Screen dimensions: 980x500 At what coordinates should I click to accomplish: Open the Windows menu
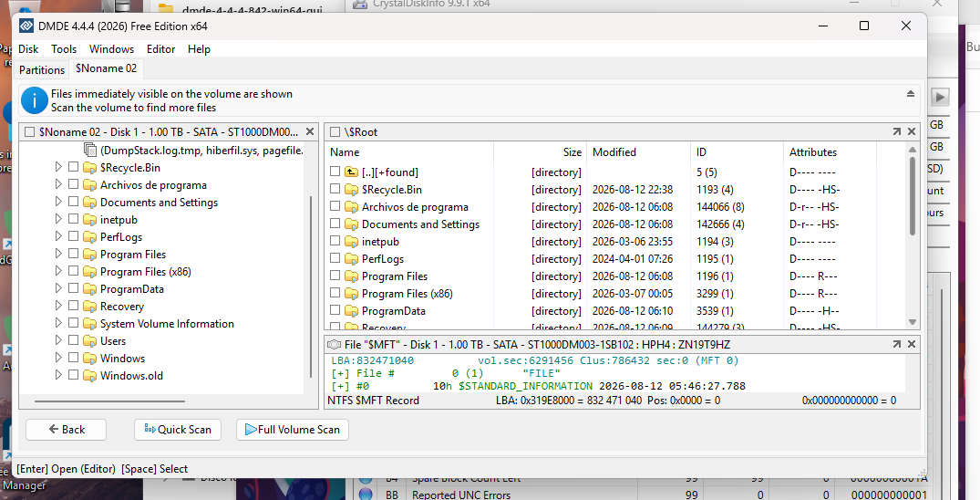111,48
